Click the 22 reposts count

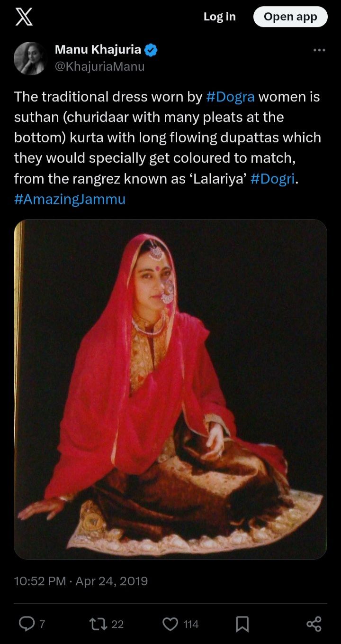(x=117, y=624)
